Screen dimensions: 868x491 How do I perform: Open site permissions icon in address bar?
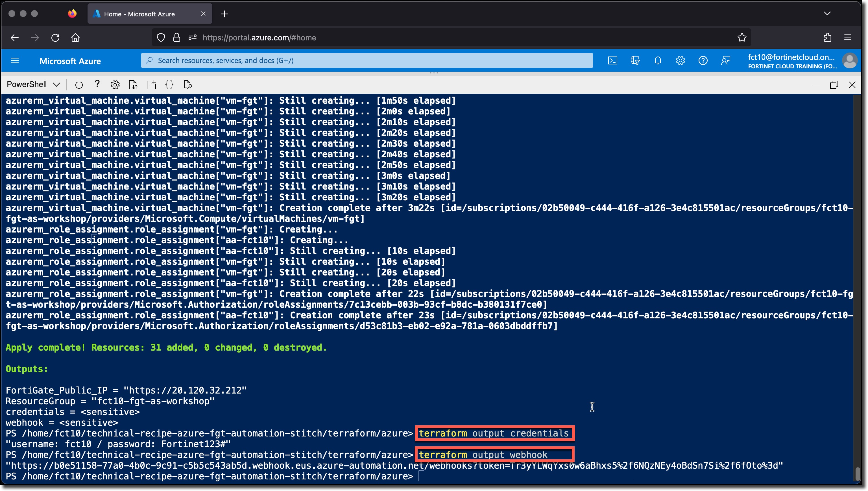click(x=192, y=37)
